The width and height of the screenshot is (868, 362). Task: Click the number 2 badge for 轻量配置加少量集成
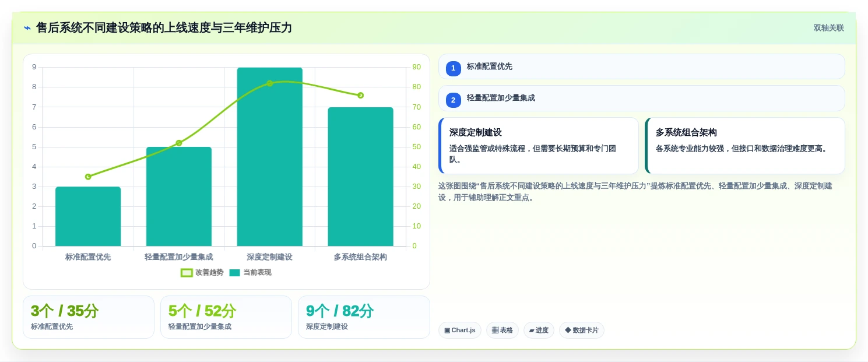454,100
